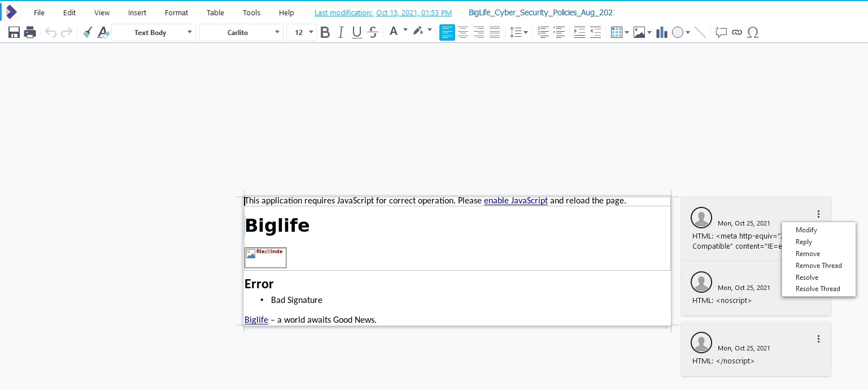Insert a chart into the document
The width and height of the screenshot is (868, 390).
661,32
